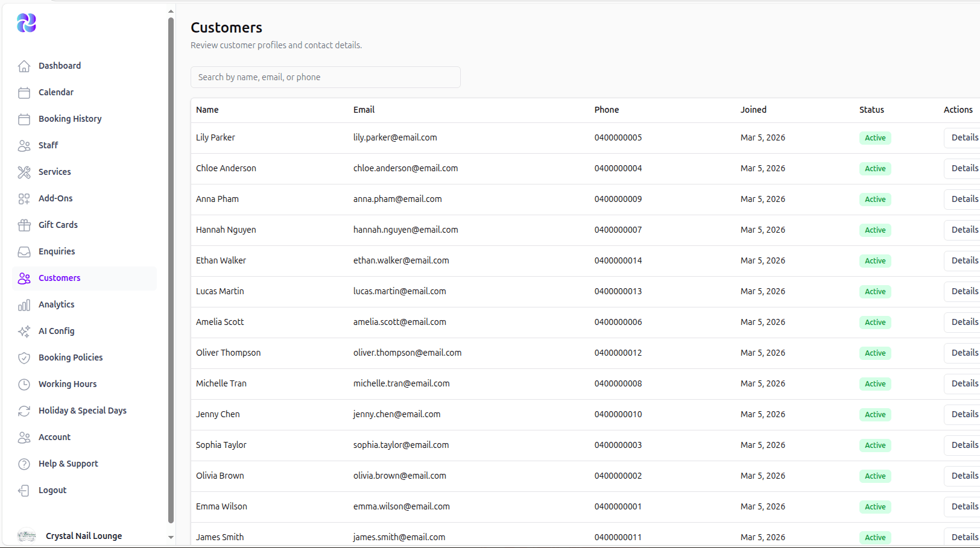Click the Dashboard home icon

point(24,66)
